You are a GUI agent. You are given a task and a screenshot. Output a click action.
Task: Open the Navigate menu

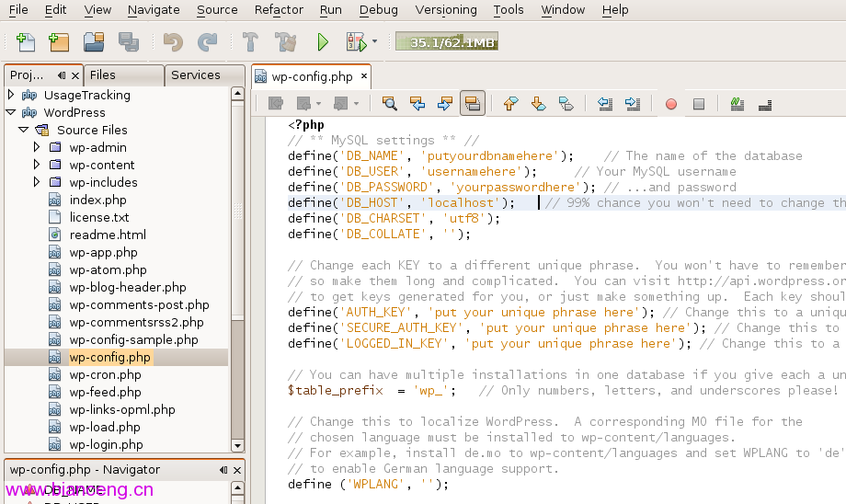click(154, 10)
